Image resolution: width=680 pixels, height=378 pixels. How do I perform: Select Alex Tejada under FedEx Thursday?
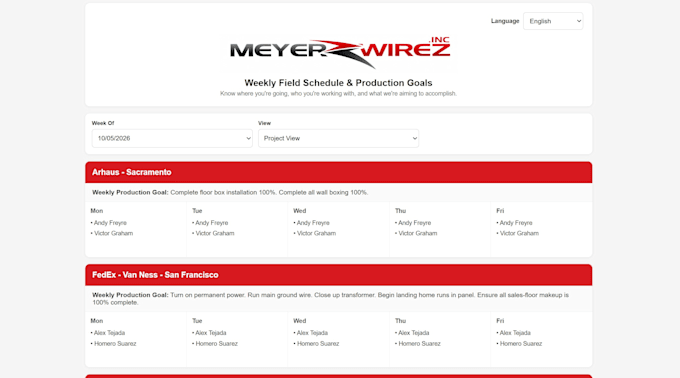tap(414, 333)
